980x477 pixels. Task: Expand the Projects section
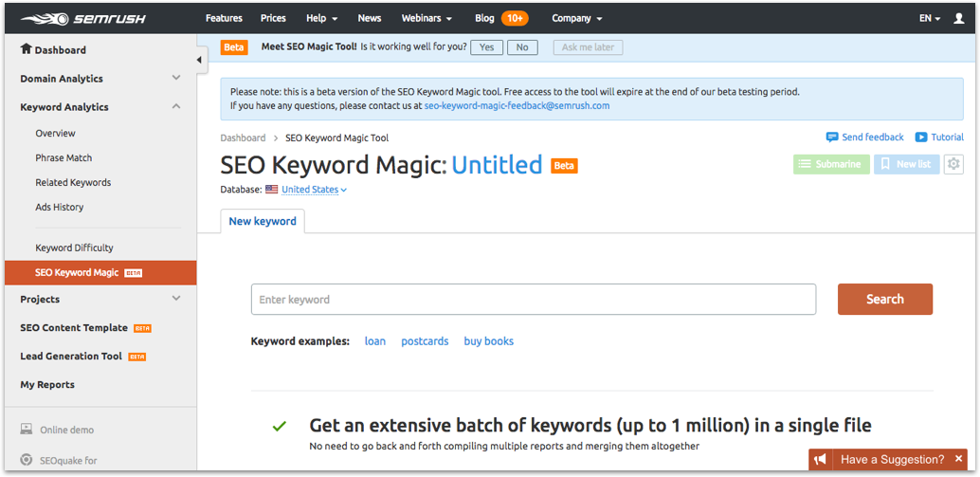coord(176,299)
